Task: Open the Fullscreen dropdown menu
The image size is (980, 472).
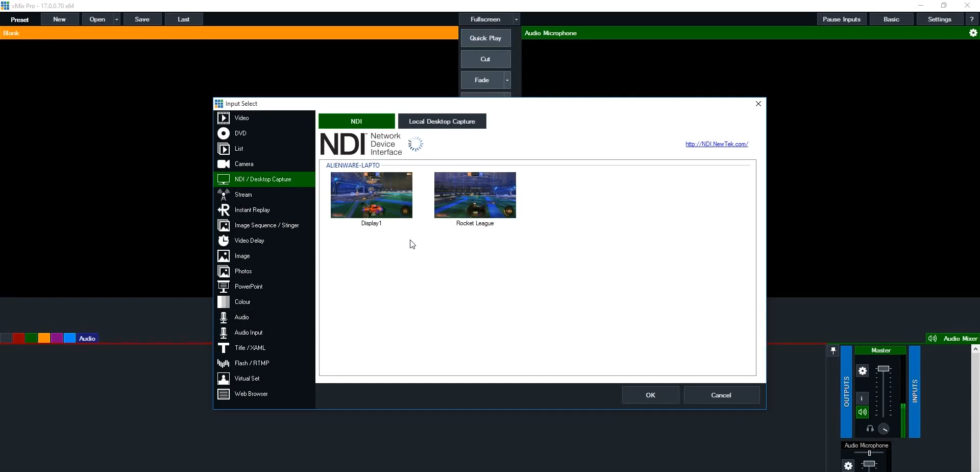Action: pos(516,19)
